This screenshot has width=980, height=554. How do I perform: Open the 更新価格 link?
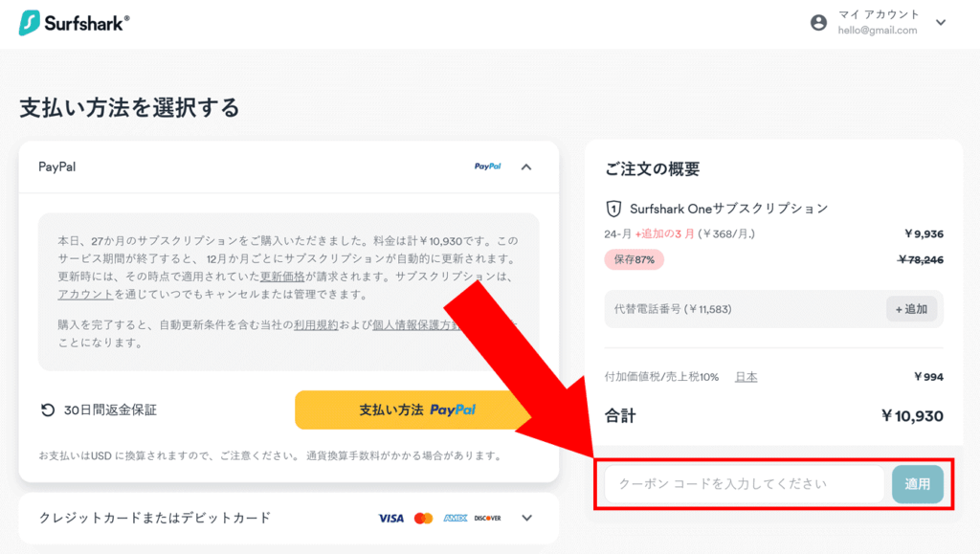(x=282, y=277)
